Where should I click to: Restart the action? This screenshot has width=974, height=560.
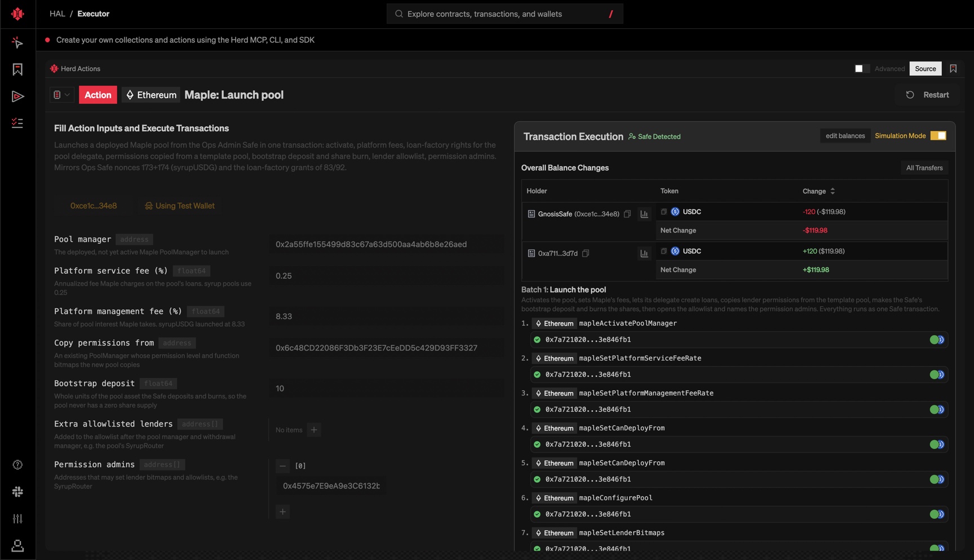tap(927, 95)
